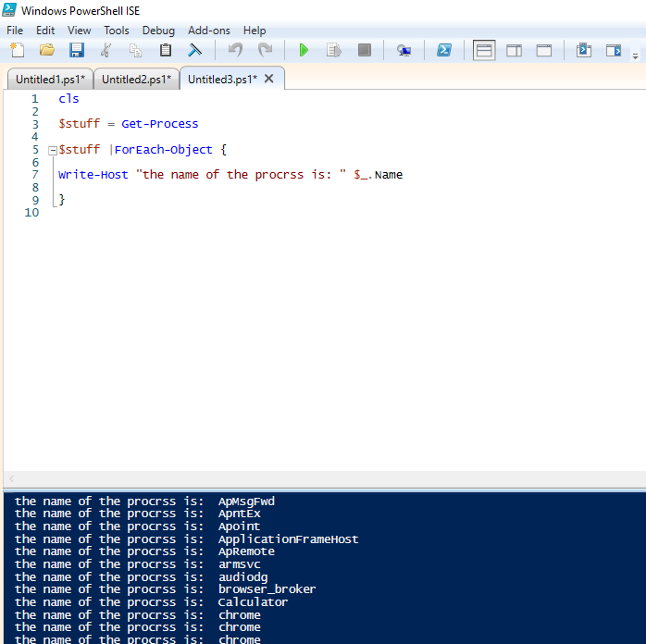Open the Debug menu
The width and height of the screenshot is (646, 644).
(158, 31)
